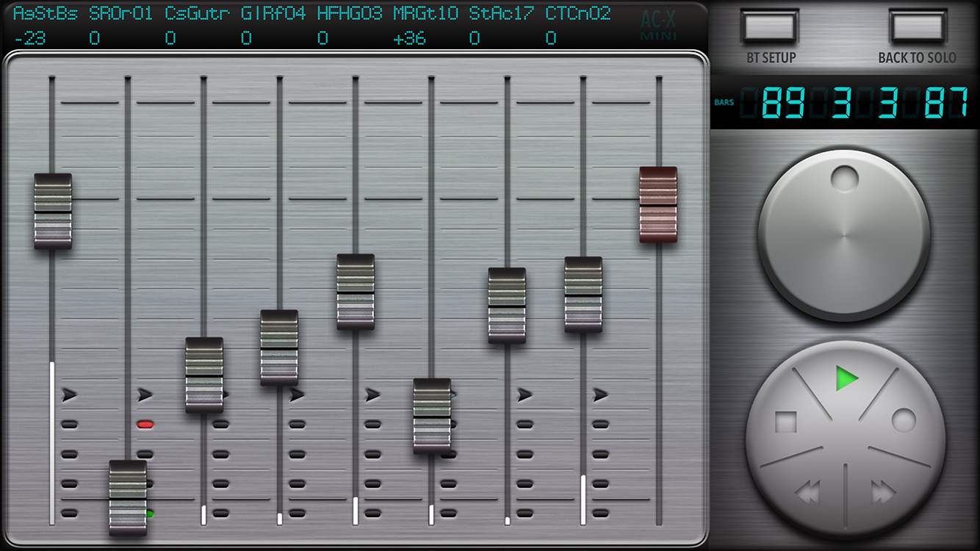Select the AsStBs channel arrow
The width and height of the screenshot is (980, 551).
[70, 395]
